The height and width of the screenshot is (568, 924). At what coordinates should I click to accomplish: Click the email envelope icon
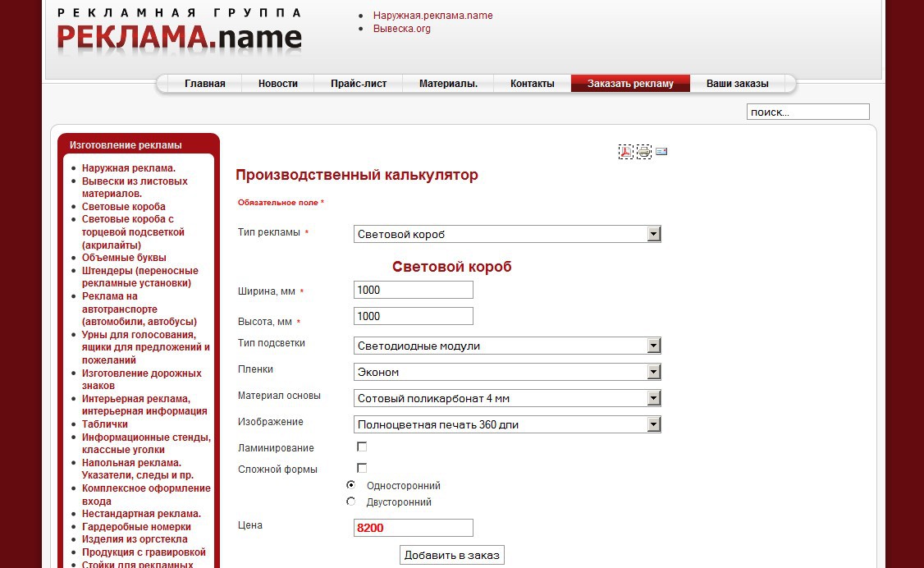tap(661, 151)
